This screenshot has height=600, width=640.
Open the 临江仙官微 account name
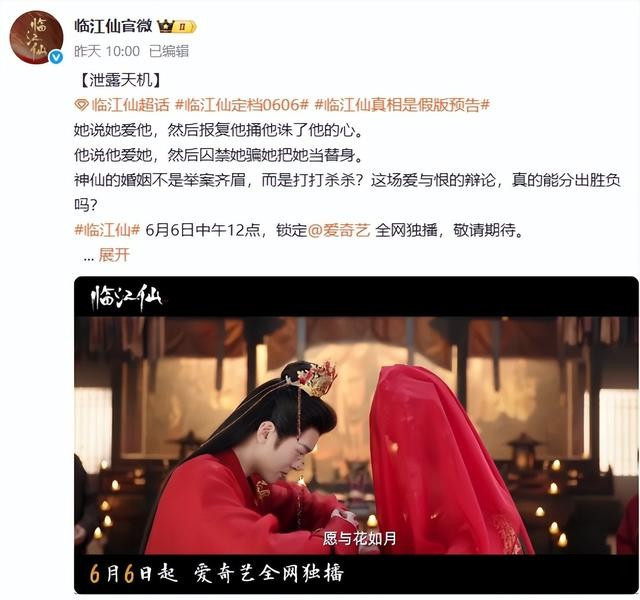(113, 26)
